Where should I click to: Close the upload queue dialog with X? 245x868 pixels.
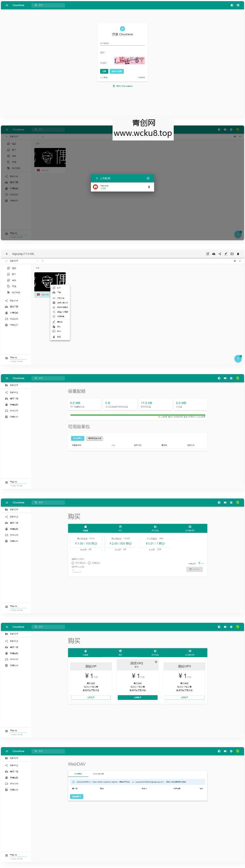tap(97, 178)
